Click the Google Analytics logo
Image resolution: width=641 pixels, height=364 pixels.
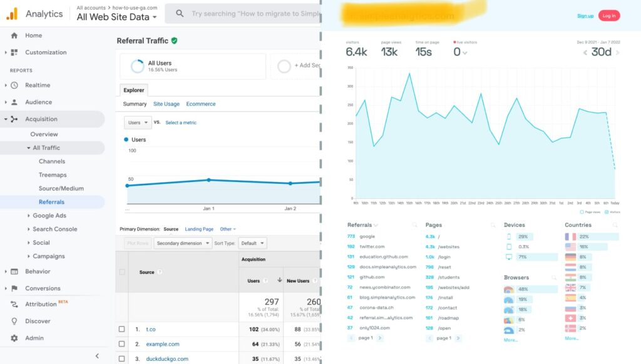point(12,13)
